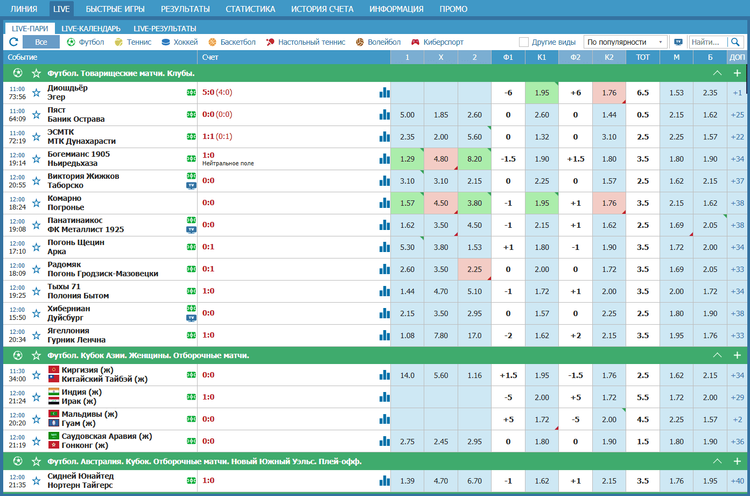Click TV broadcast icon for Виктория Жижков match
The image size is (750, 496).
point(190,186)
